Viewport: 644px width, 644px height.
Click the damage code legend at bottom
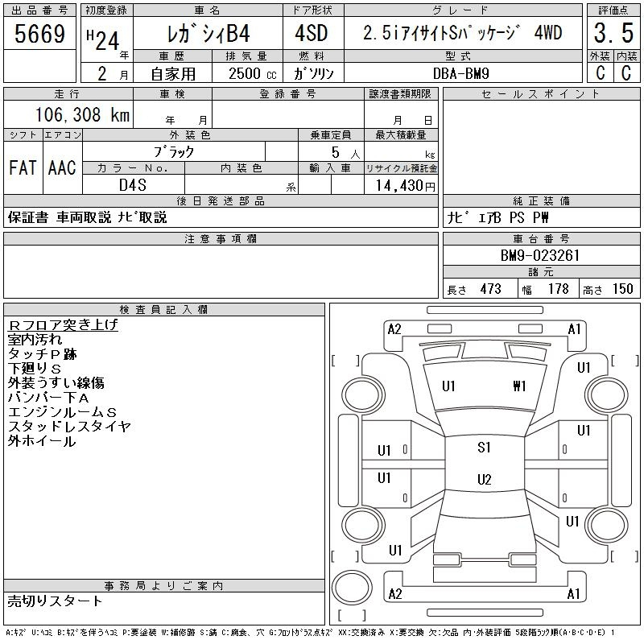click(310, 633)
